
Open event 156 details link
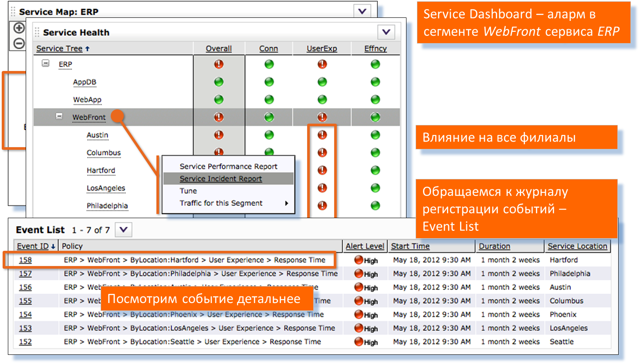[25, 287]
